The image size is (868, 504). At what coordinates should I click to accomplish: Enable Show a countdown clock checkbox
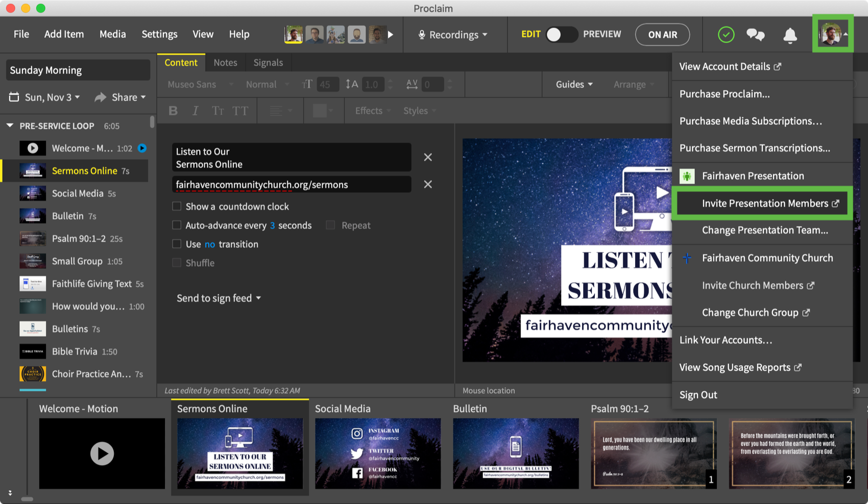pos(177,206)
